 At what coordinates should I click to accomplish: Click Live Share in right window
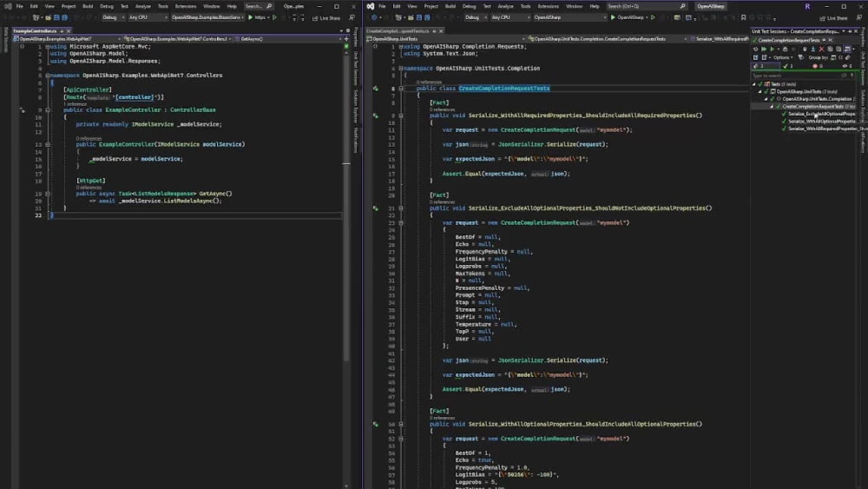click(833, 18)
